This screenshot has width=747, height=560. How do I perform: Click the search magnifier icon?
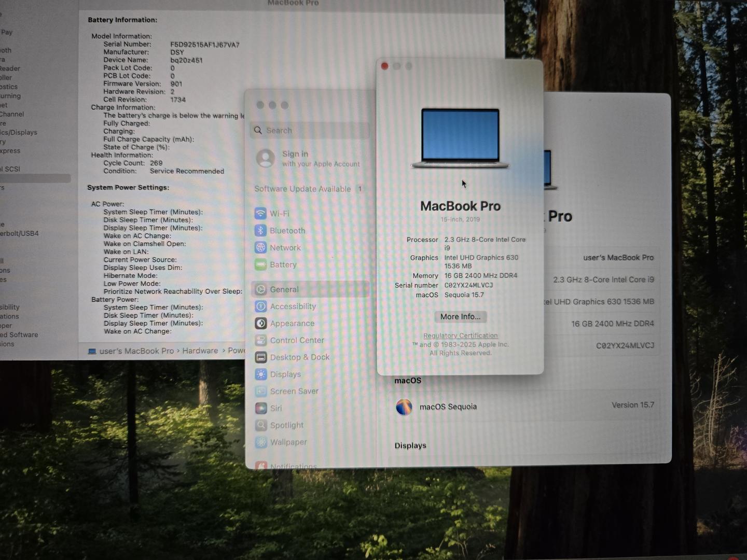258,130
